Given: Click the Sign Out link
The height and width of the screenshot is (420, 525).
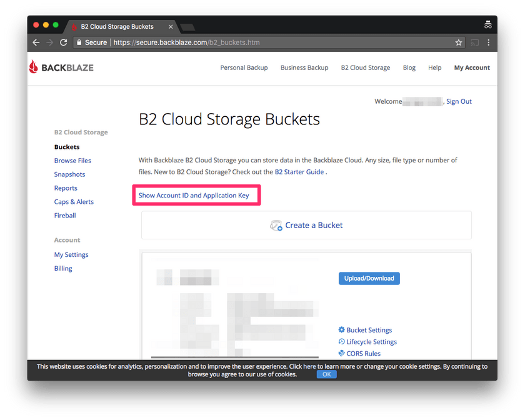Looking at the screenshot, I should (459, 101).
